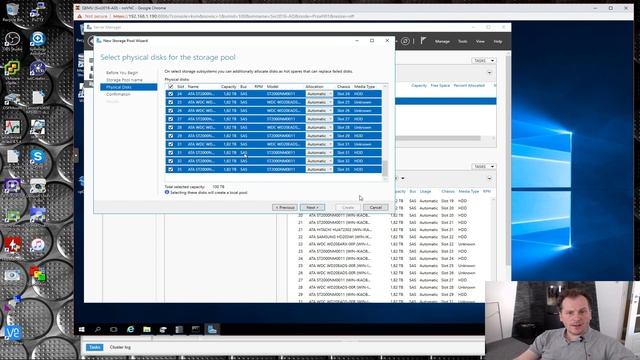This screenshot has width=640, height=360.
Task: Open the Allocation dropdown for slot 28 disk
Action: (x=319, y=127)
